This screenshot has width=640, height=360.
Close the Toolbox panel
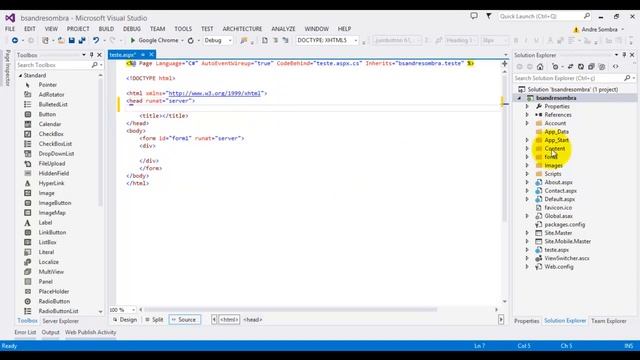(x=99, y=55)
